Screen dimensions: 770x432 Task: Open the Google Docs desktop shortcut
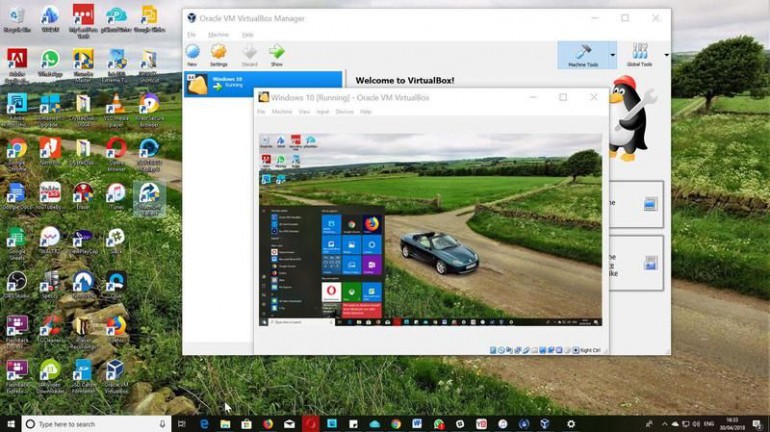pos(17,196)
